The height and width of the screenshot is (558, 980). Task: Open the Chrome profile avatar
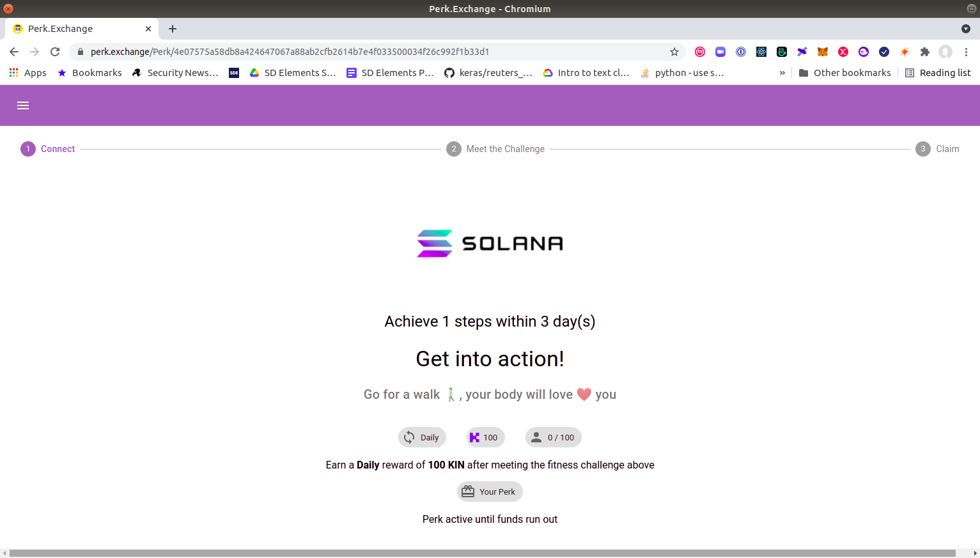(945, 52)
